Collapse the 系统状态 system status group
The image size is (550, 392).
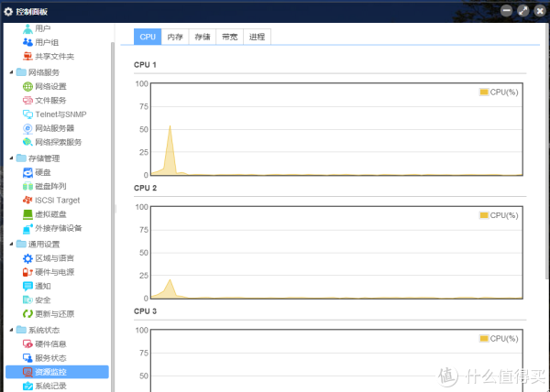point(11,330)
